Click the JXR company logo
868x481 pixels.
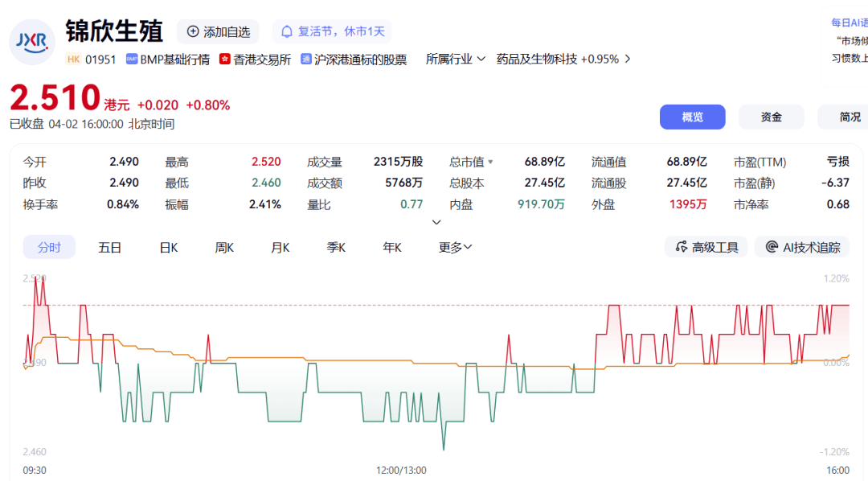[x=32, y=40]
